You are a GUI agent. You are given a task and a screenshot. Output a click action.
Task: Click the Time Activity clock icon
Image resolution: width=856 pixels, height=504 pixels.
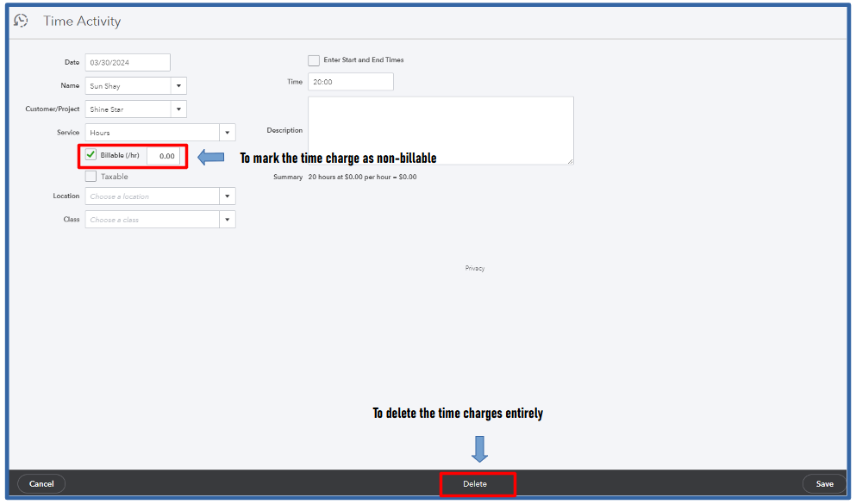click(x=21, y=21)
